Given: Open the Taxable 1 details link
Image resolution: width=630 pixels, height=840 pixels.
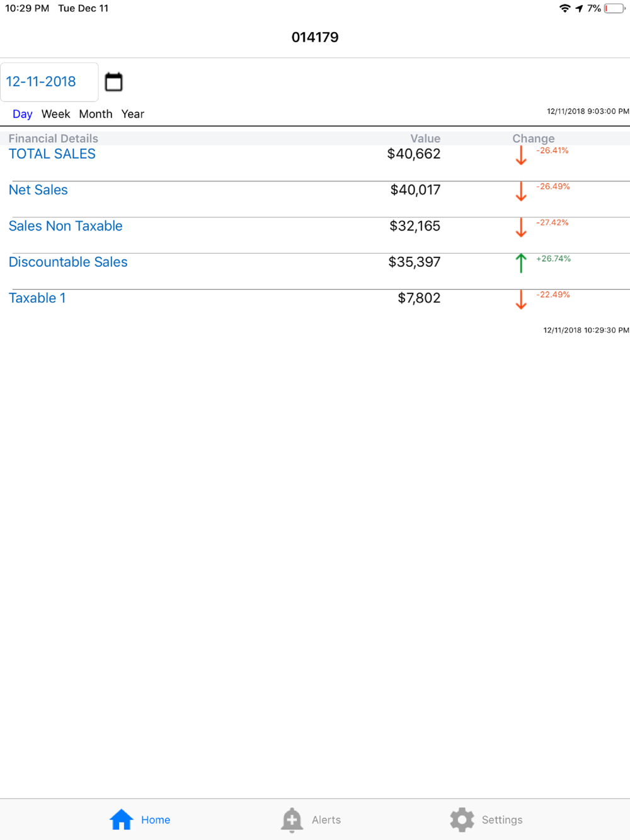Looking at the screenshot, I should pyautogui.click(x=37, y=298).
